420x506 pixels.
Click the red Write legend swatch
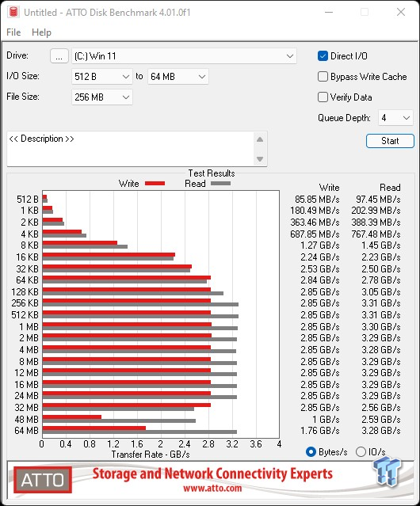click(155, 183)
